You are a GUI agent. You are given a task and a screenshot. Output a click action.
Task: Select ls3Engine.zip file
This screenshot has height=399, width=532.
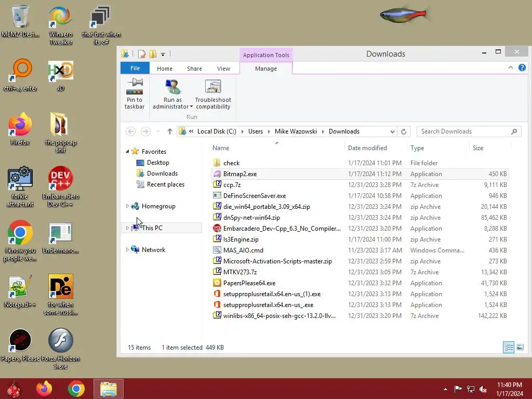[x=360, y=239]
